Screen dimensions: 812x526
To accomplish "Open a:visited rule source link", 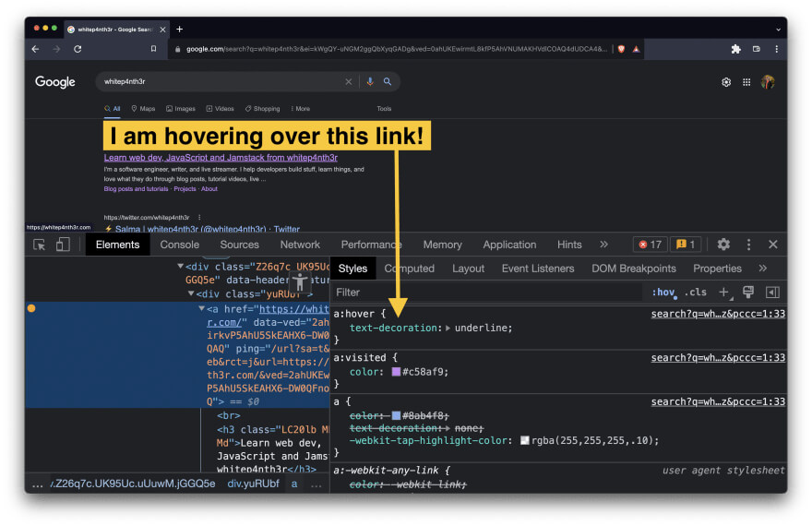I will pyautogui.click(x=718, y=358).
